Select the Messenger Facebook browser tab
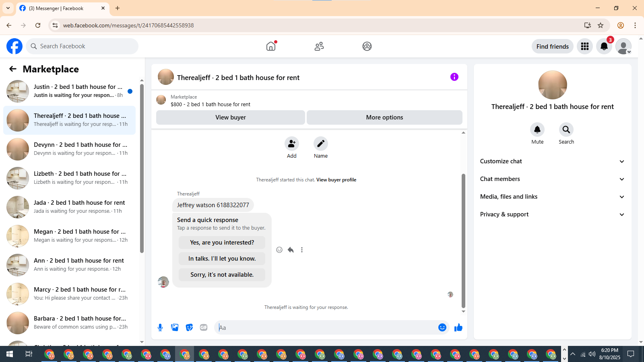 pos(62,8)
